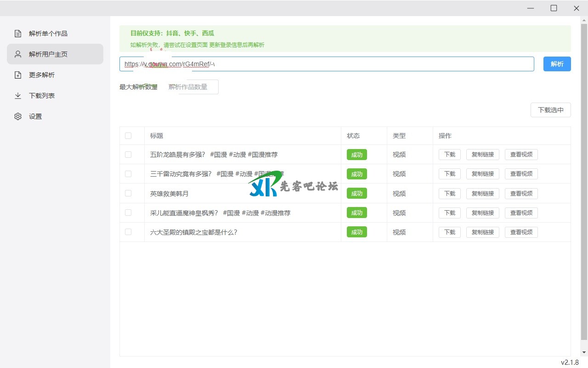Click the gear icon for 设置
588x368 pixels.
(18, 116)
